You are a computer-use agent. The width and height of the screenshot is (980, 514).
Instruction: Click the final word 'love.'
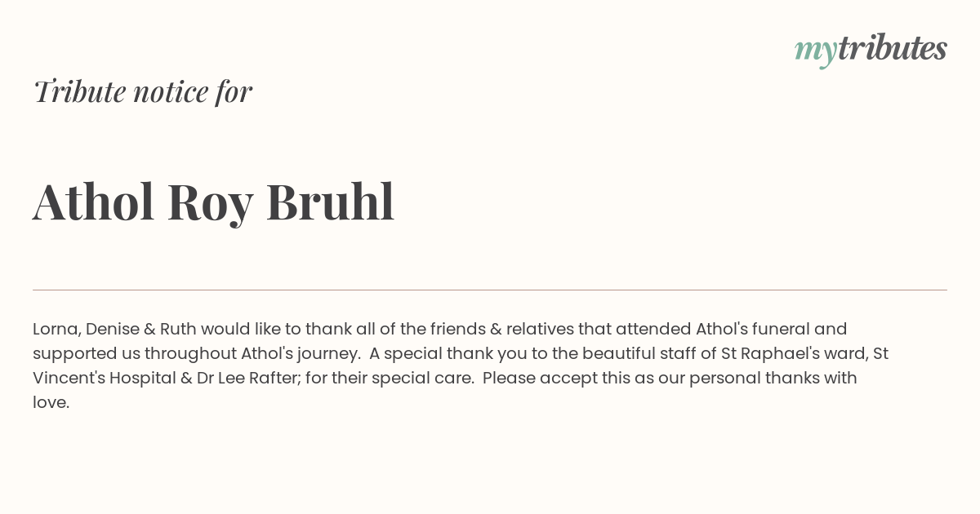pyautogui.click(x=51, y=402)
